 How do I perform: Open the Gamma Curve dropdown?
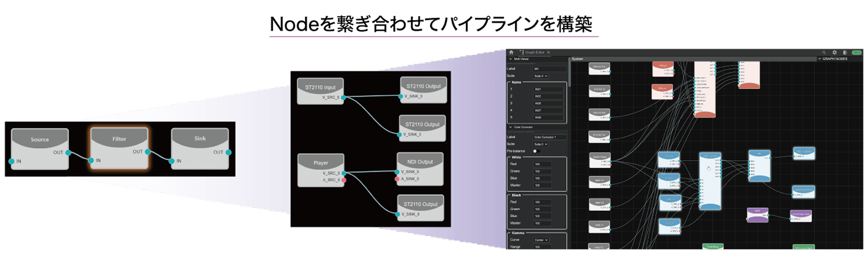click(541, 240)
